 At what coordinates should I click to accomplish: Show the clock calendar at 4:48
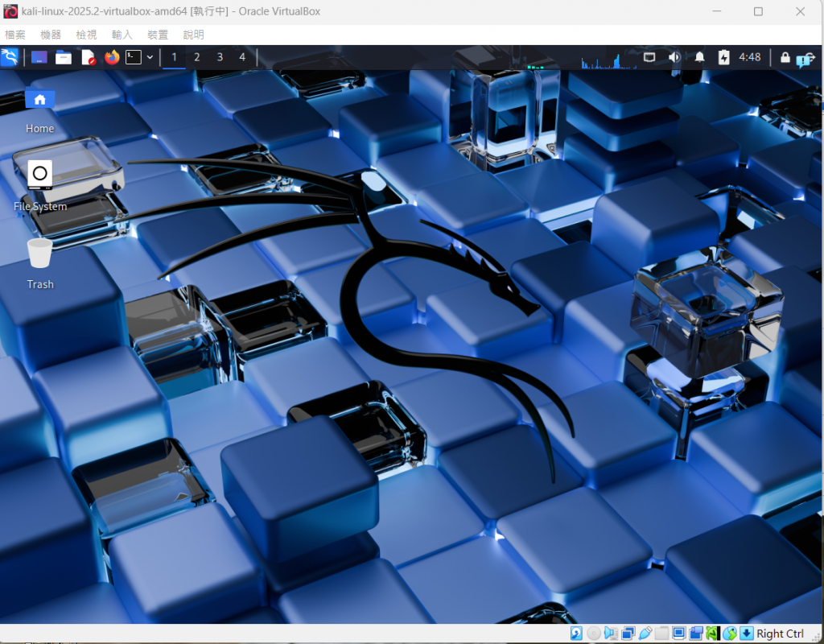pyautogui.click(x=749, y=57)
